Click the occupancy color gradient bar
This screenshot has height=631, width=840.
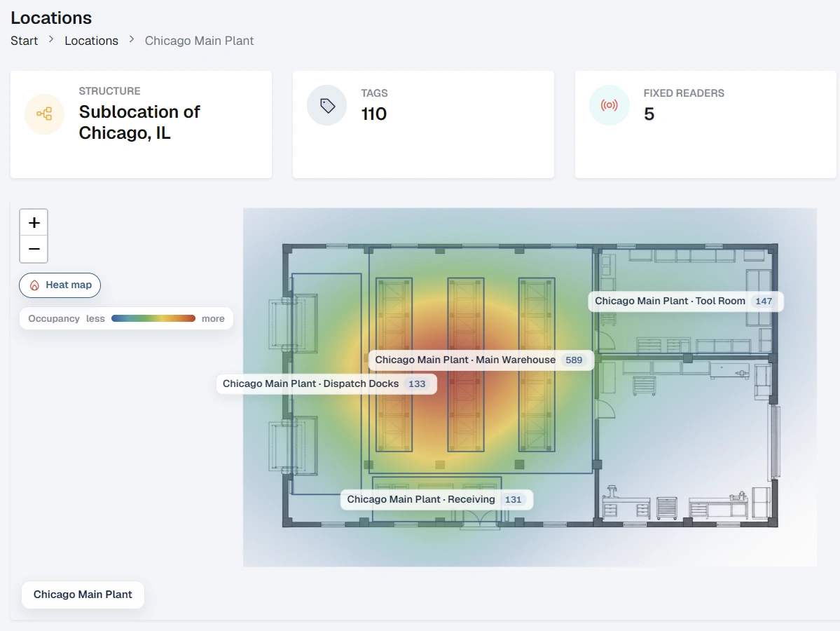[x=153, y=318]
